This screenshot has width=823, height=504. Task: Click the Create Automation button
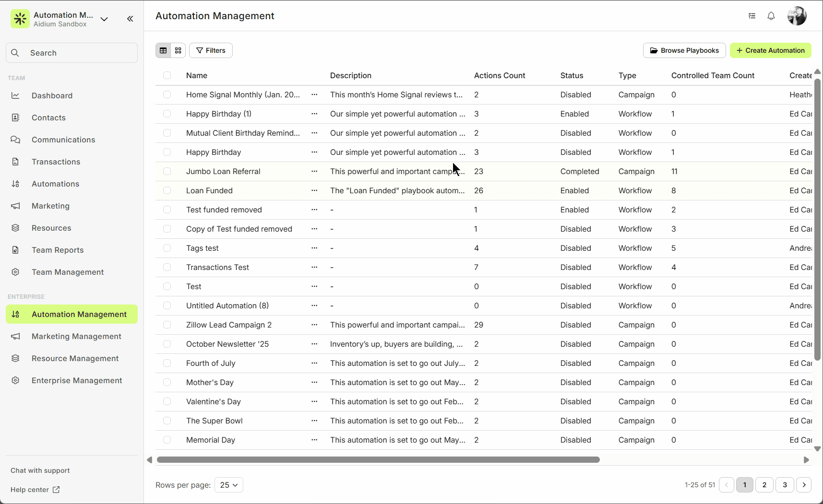tap(770, 50)
